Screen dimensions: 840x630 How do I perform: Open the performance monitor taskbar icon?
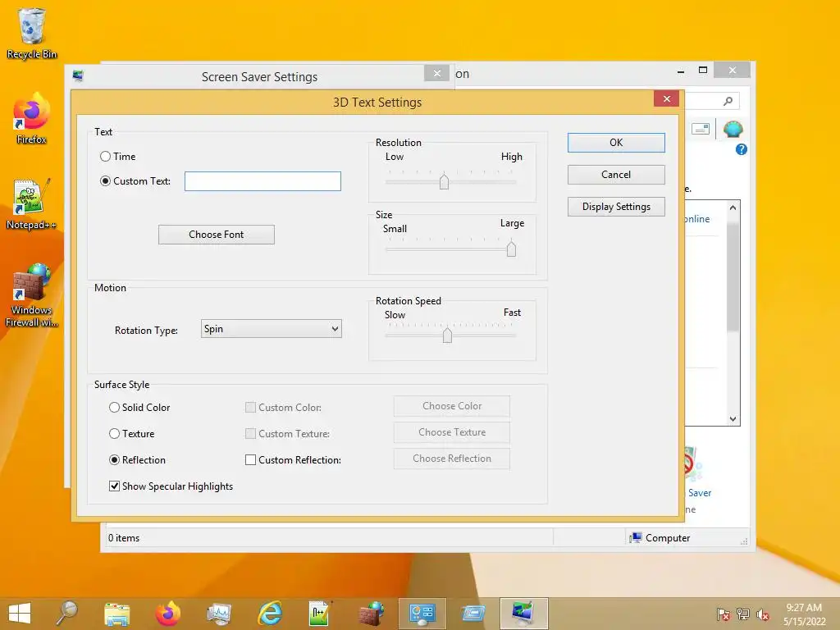(x=219, y=614)
